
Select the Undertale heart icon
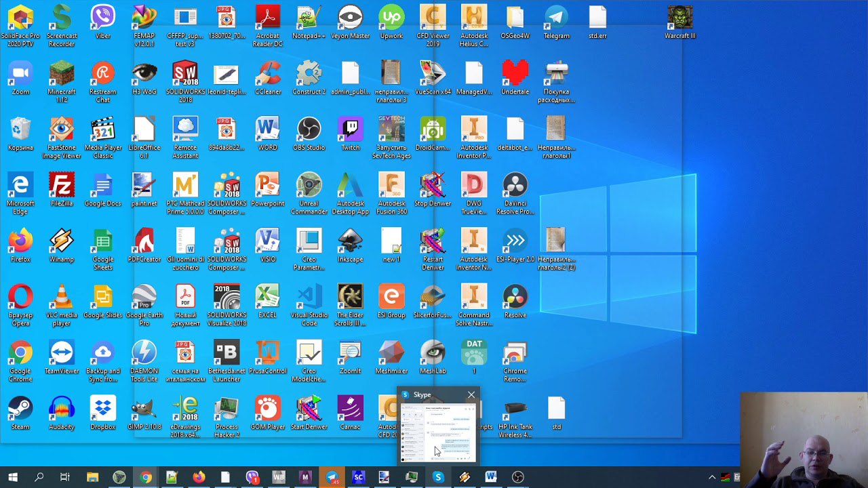pos(515,79)
